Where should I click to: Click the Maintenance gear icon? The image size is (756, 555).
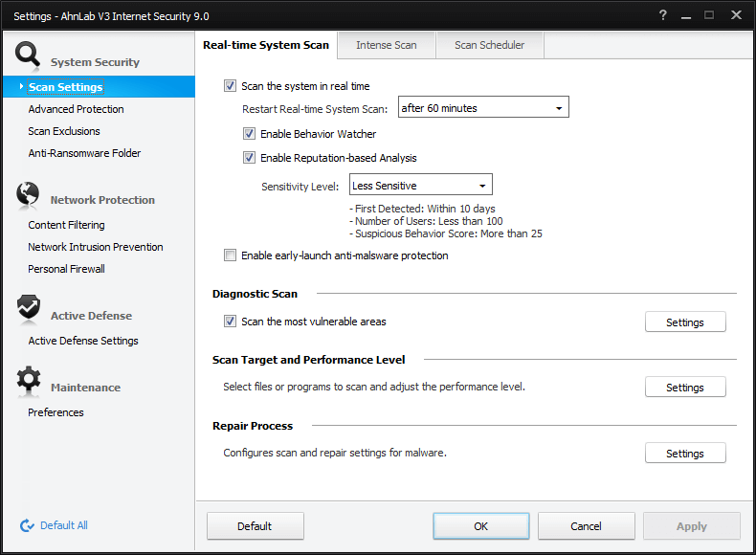[29, 381]
